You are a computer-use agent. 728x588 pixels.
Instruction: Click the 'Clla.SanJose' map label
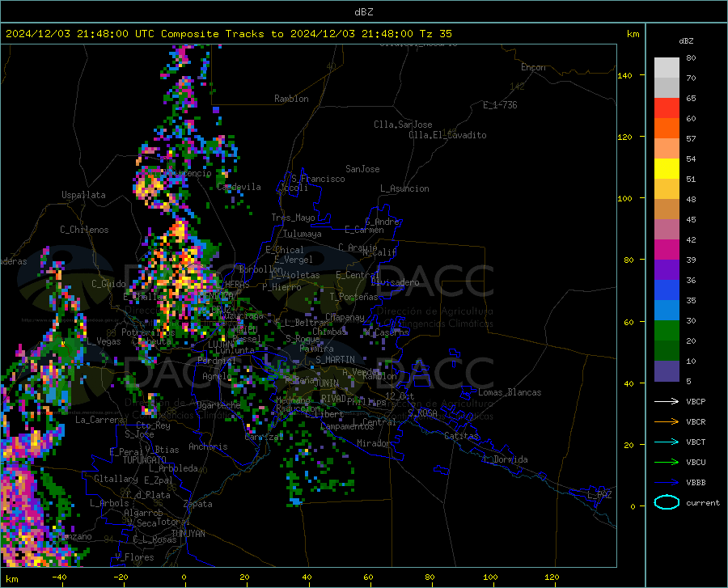click(403, 125)
